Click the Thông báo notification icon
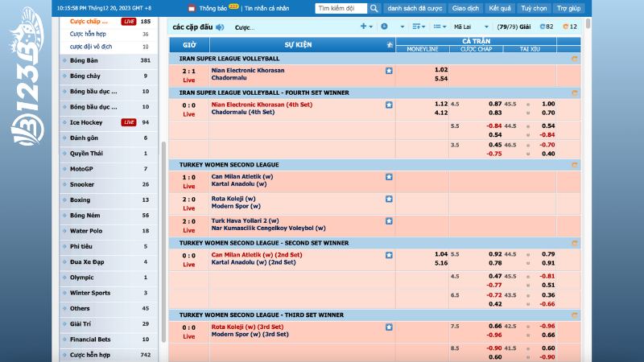Screen dimensions: 644x362 192,8
